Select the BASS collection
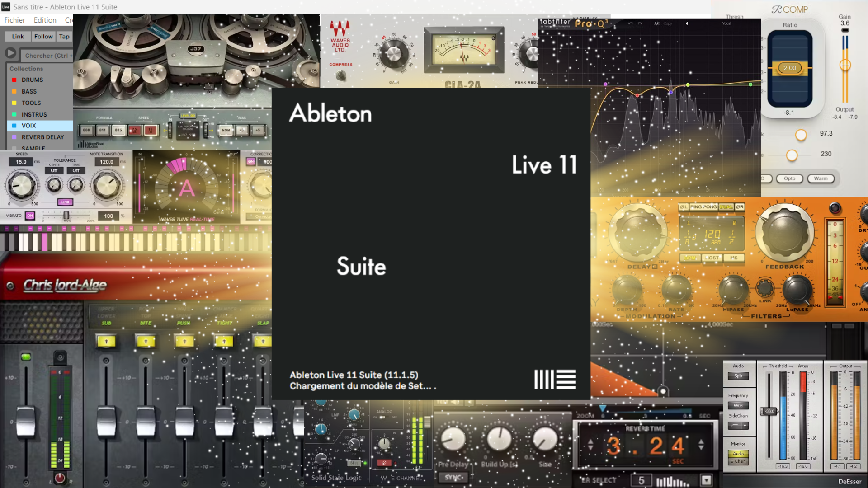Screen dimensions: 868x488 [x=41, y=91]
